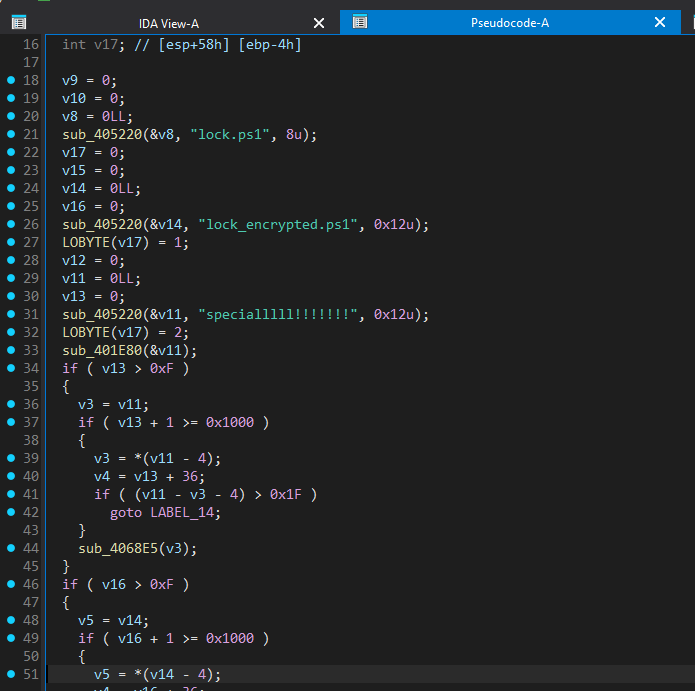Screen dimensions: 695x691
Task: Click sub_405220 call on line 31
Action: point(102,314)
